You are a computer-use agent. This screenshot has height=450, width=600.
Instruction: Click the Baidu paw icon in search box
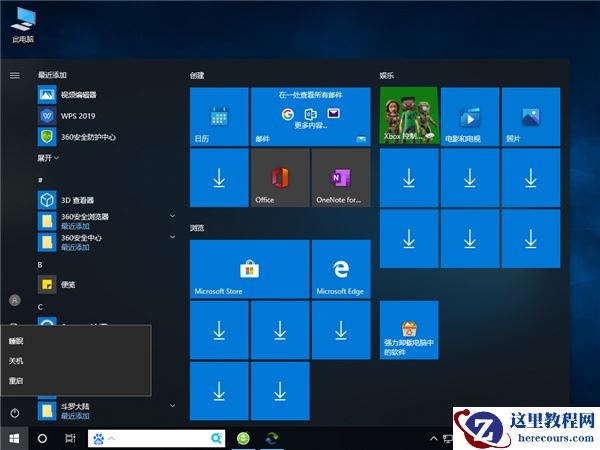pyautogui.click(x=98, y=439)
